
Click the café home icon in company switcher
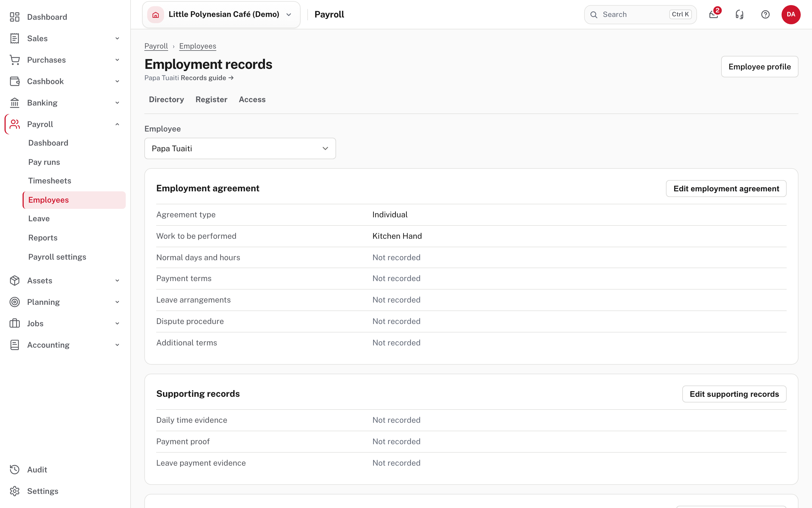(156, 14)
